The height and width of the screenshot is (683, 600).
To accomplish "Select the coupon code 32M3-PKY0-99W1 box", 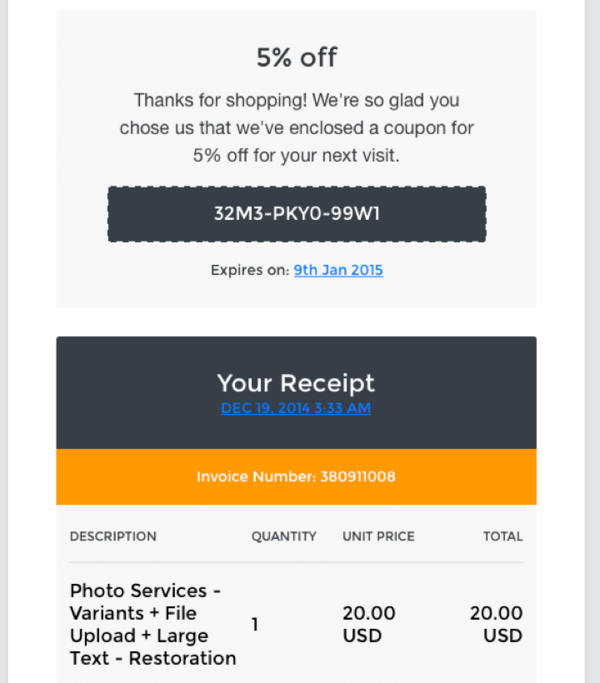I will (297, 214).
